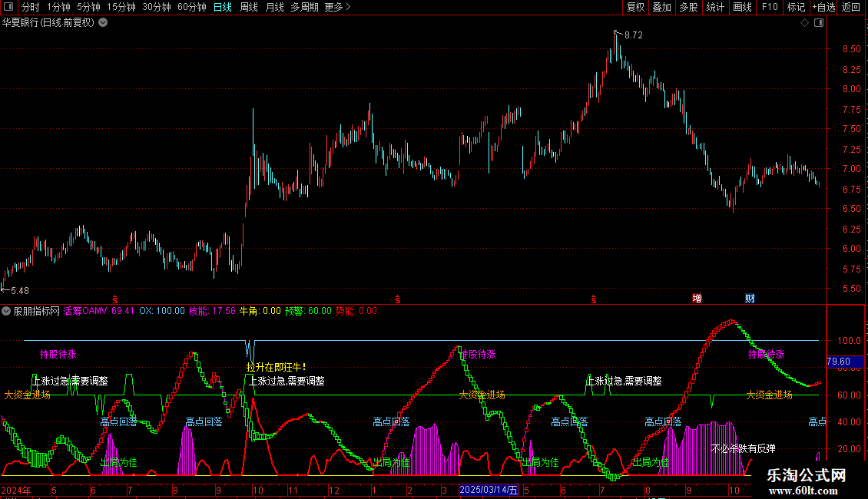Open the indicator dropdown beside 股朋指标网
868x499 pixels.
click(x=6, y=311)
